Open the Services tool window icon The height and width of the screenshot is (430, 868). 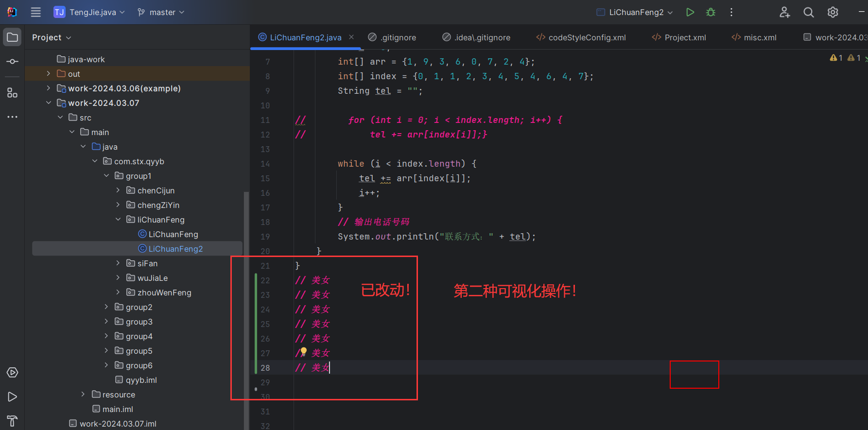[13, 373]
